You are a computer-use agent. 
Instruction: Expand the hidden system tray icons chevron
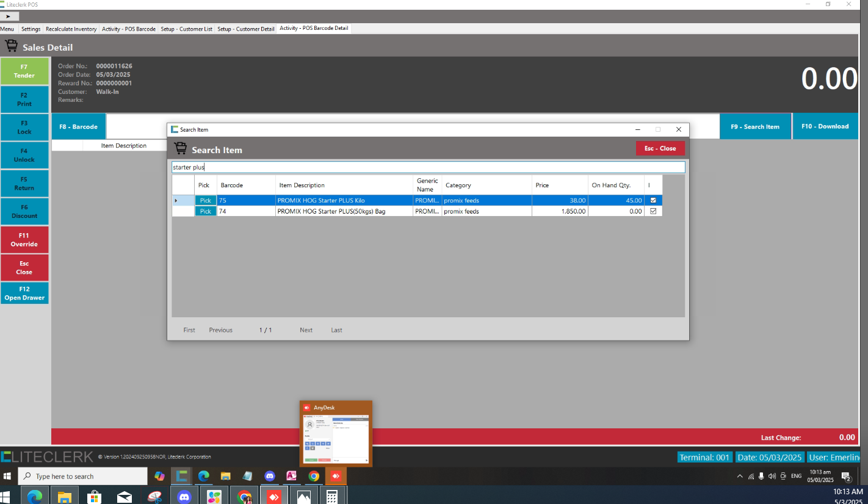[x=740, y=476]
